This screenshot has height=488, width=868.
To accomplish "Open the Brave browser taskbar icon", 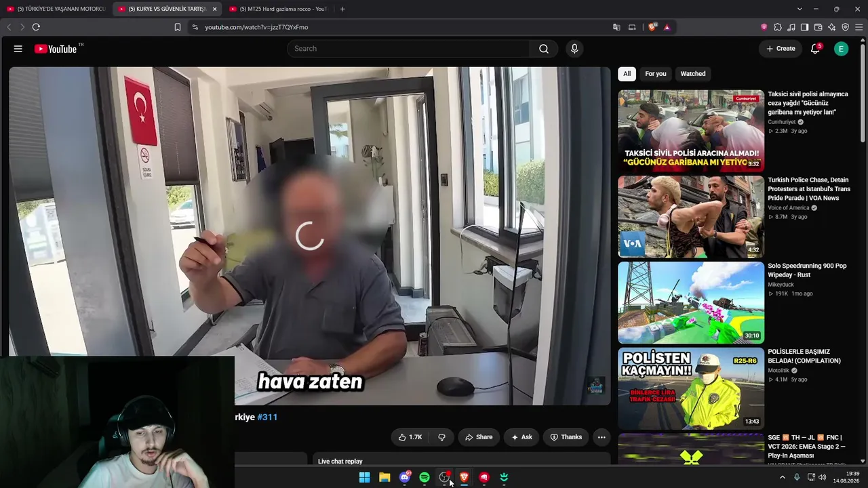I will 465,477.
